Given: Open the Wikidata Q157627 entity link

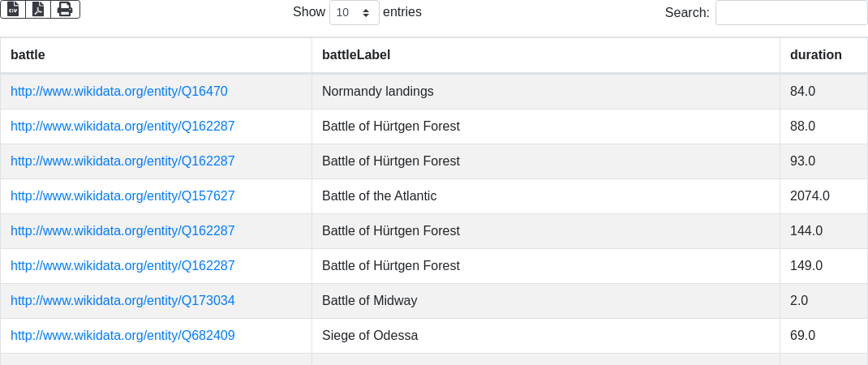Looking at the screenshot, I should coord(122,196).
